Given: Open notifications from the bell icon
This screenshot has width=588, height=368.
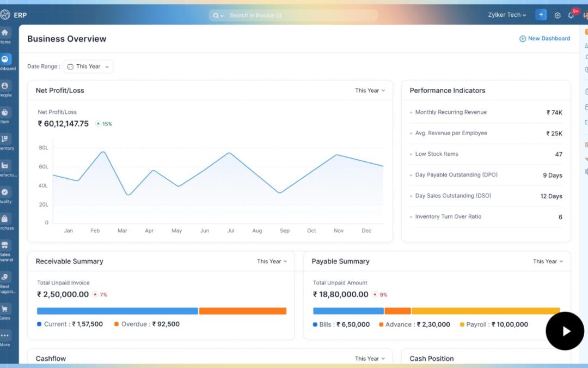Looking at the screenshot, I should point(571,15).
